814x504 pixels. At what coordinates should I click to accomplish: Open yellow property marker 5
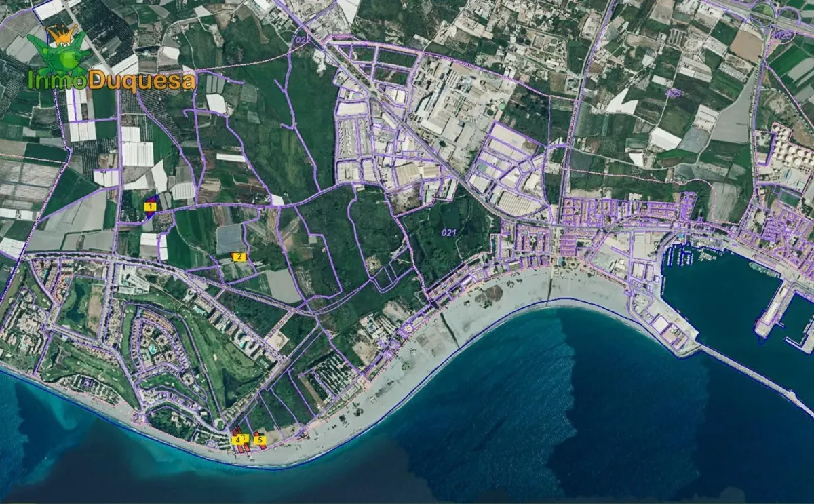coord(260,440)
